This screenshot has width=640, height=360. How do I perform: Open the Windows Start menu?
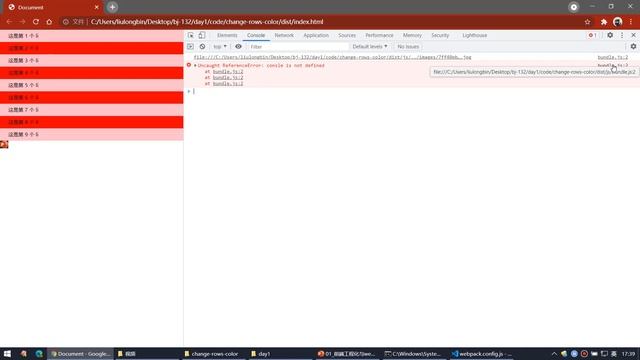coord(7,353)
